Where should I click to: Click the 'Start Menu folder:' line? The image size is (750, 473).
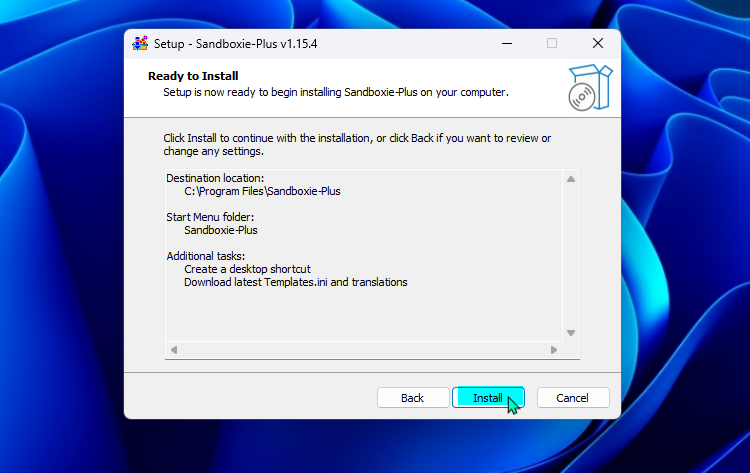tap(210, 217)
